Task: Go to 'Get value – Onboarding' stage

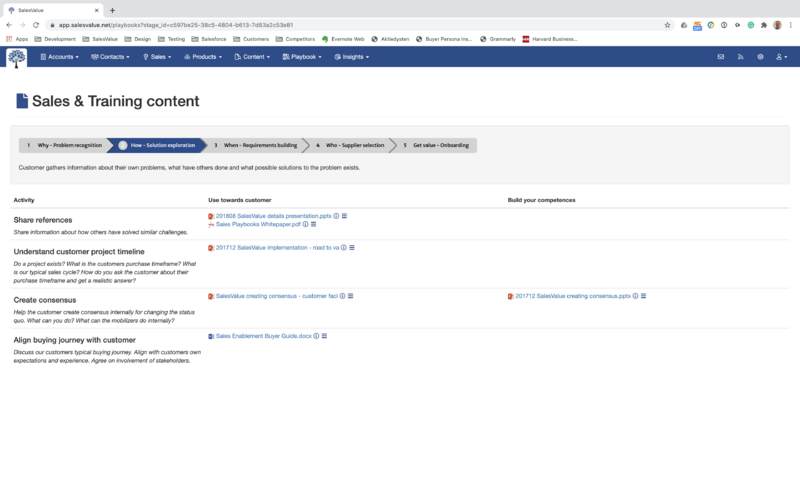Action: pyautogui.click(x=437, y=145)
